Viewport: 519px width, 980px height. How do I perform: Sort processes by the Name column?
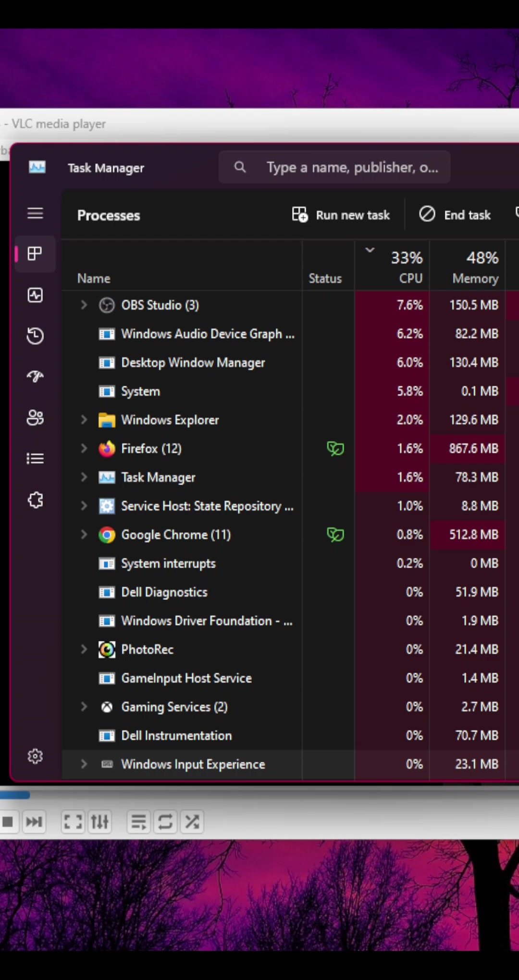pyautogui.click(x=182, y=266)
